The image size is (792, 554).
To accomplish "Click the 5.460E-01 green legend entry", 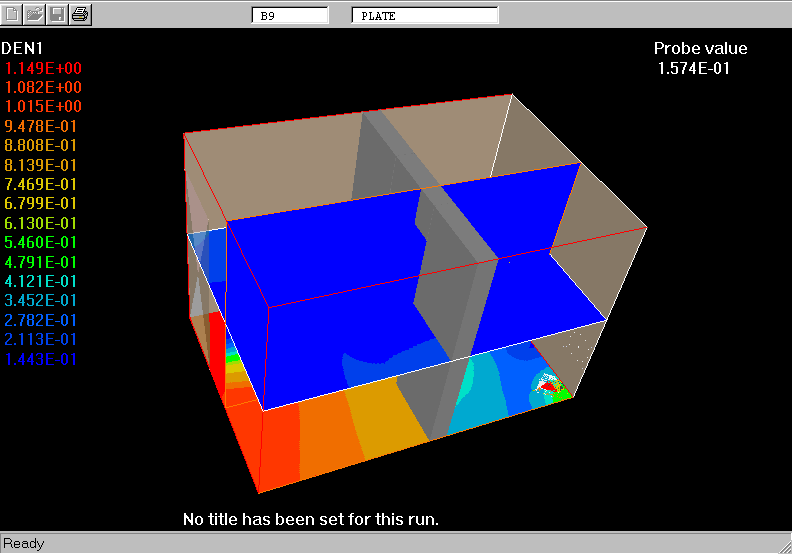I will [42, 242].
